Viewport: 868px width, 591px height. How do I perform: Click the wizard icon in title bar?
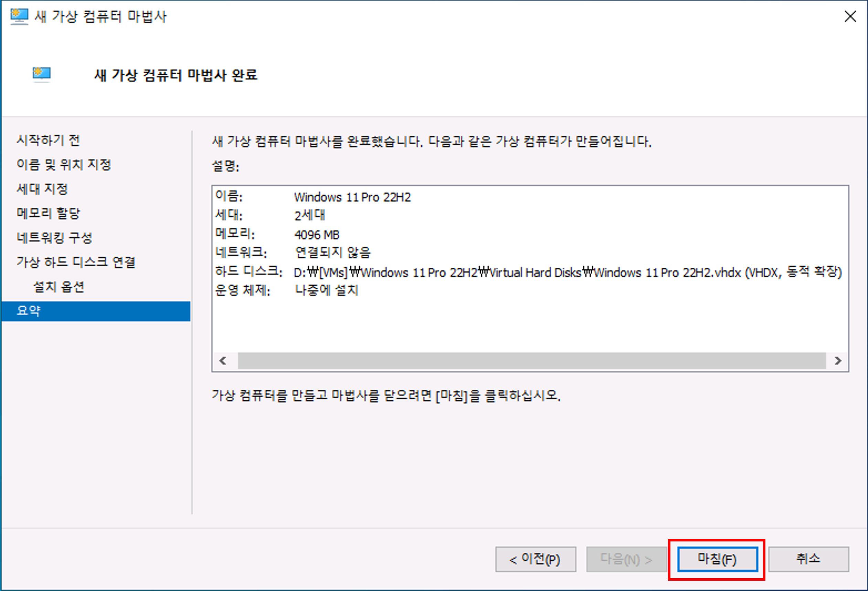tap(19, 17)
